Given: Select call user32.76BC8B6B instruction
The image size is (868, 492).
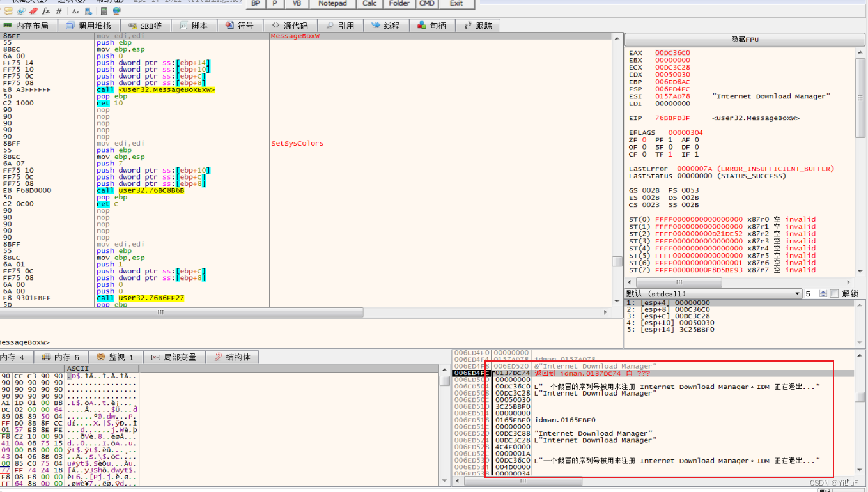Looking at the screenshot, I should (x=140, y=190).
